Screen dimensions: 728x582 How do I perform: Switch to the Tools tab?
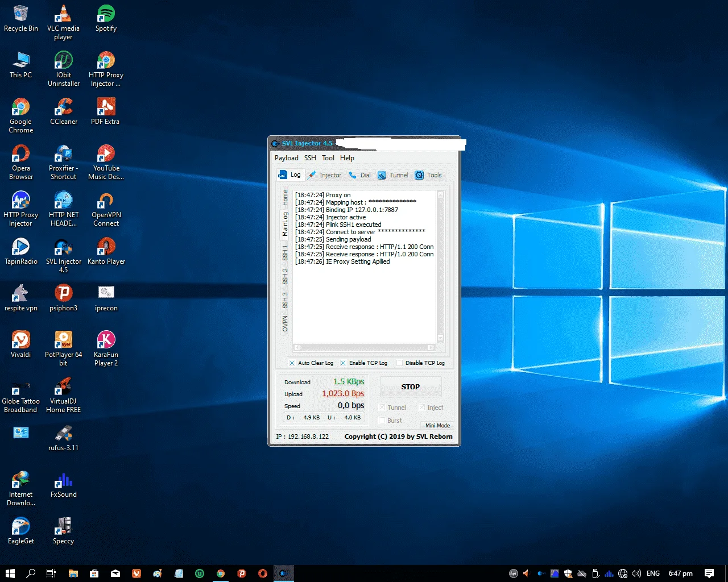[x=428, y=175]
